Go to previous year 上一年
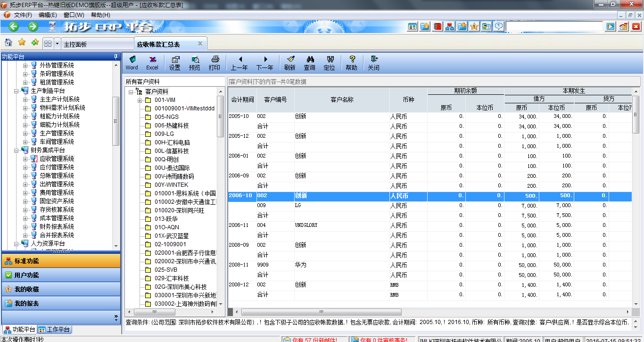The width and height of the screenshot is (644, 342). tap(239, 62)
